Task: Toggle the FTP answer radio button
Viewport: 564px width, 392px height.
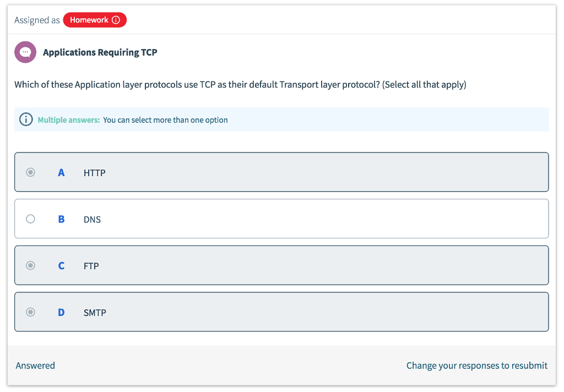Action: point(31,265)
